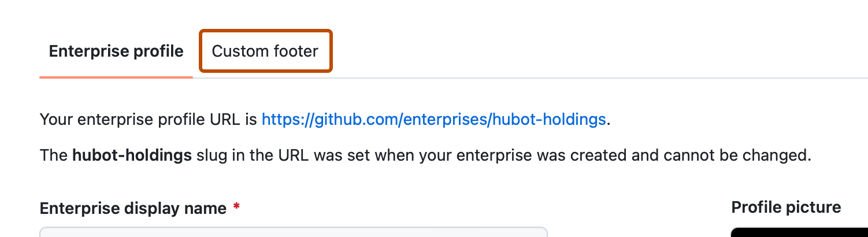
Task: Click the bold hubot-holdings slug text
Action: click(x=132, y=155)
